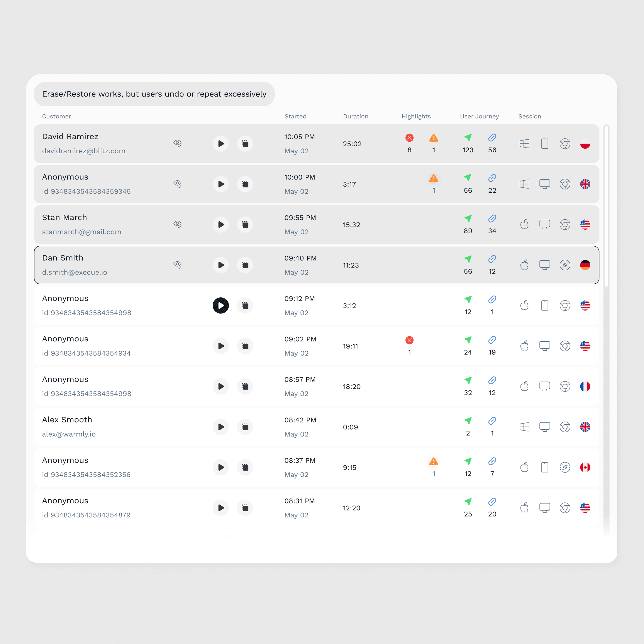Click the German flag in Dan Smith's row

pyautogui.click(x=585, y=265)
